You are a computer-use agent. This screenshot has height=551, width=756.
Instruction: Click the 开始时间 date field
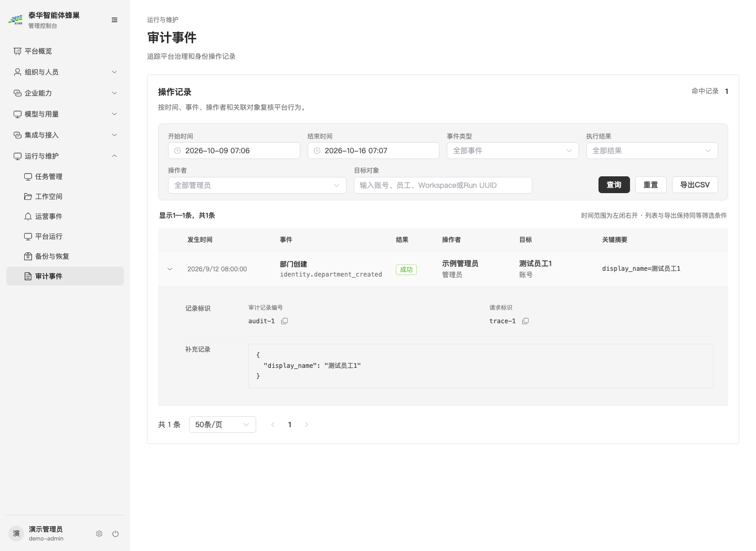(x=234, y=151)
